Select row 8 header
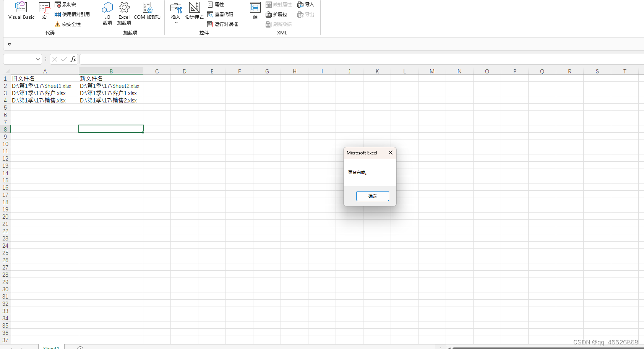 pos(5,129)
